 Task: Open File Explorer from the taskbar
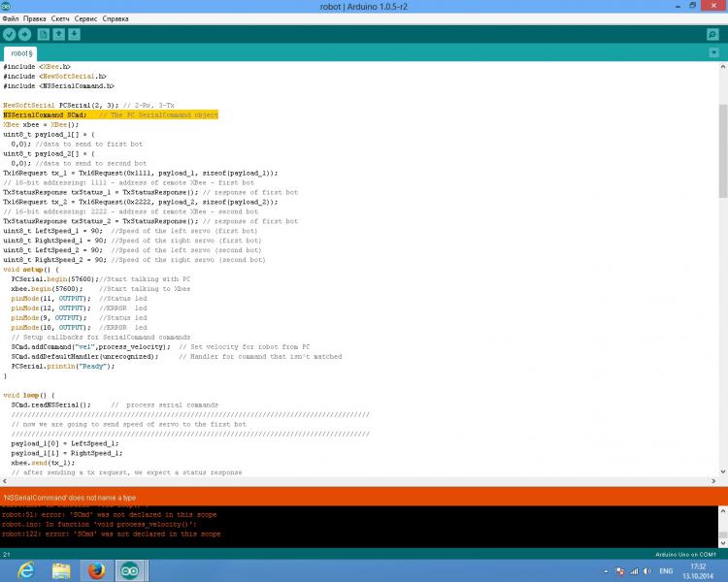pyautogui.click(x=61, y=570)
